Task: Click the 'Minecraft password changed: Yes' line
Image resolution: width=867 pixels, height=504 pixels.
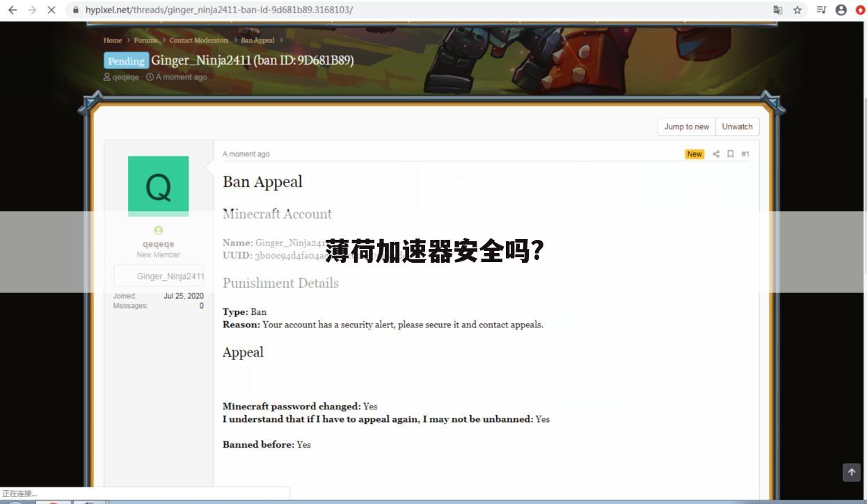Action: point(300,407)
